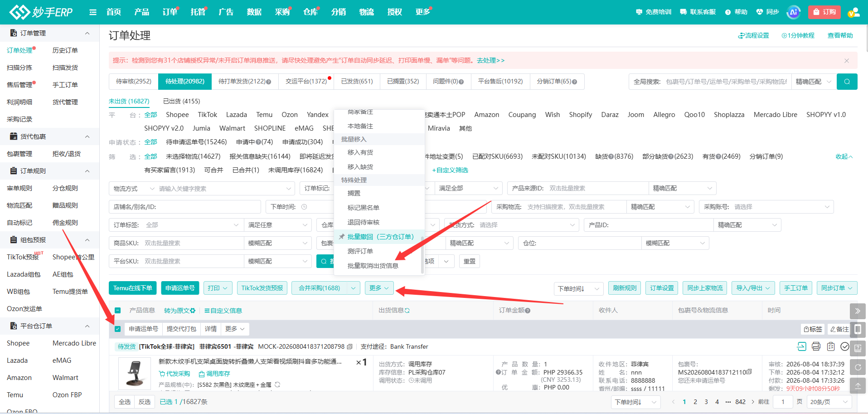Click the 流程设置 link
The width and height of the screenshot is (868, 414).
(753, 35)
